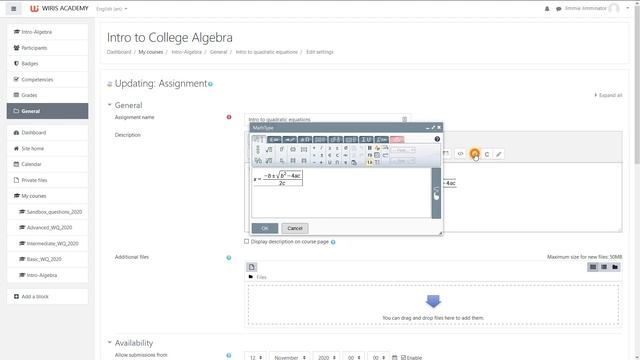Open Sandbox_questions_2020 course
The height and width of the screenshot is (360, 640).
pos(51,212)
